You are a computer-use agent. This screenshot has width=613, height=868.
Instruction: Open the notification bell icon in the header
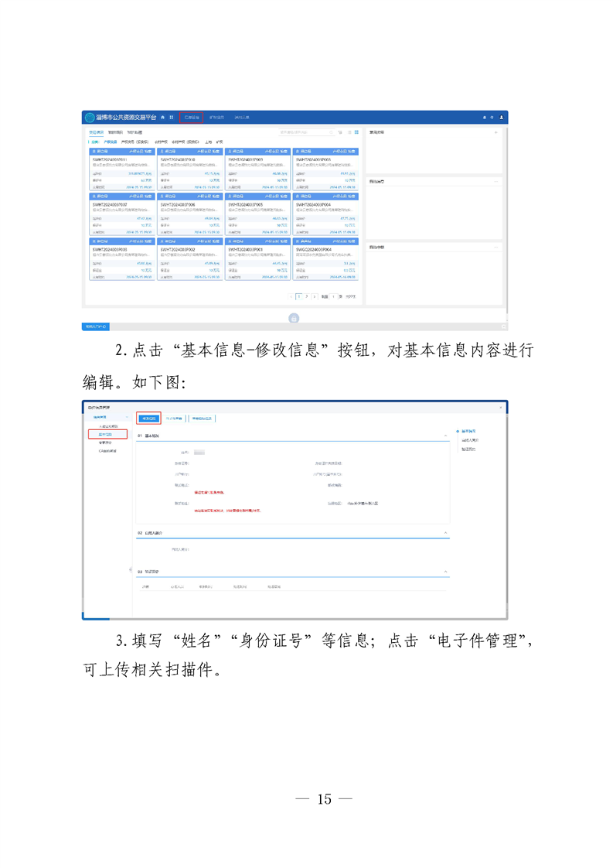(485, 118)
